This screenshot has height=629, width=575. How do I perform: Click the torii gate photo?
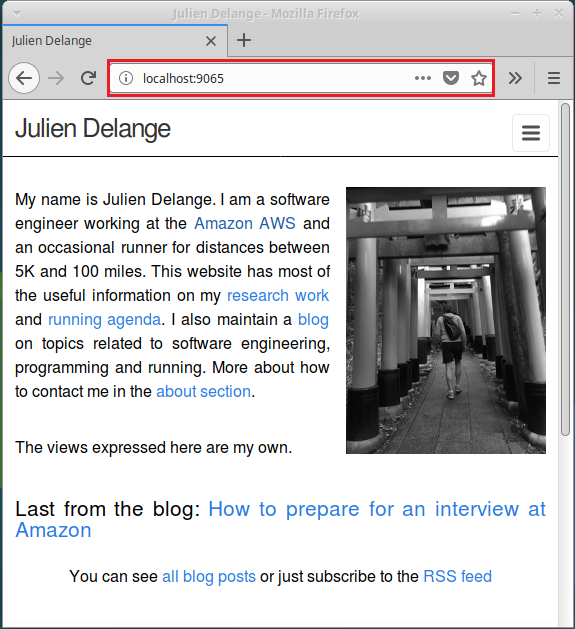(446, 321)
